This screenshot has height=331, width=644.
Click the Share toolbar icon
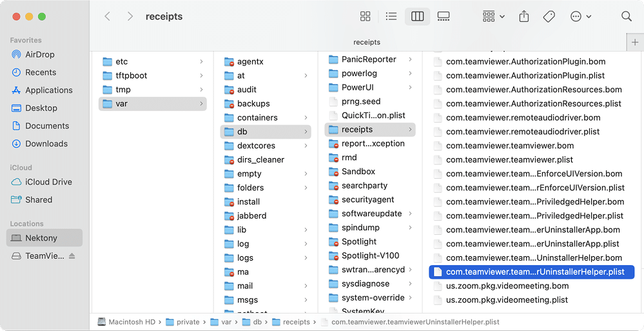click(523, 16)
